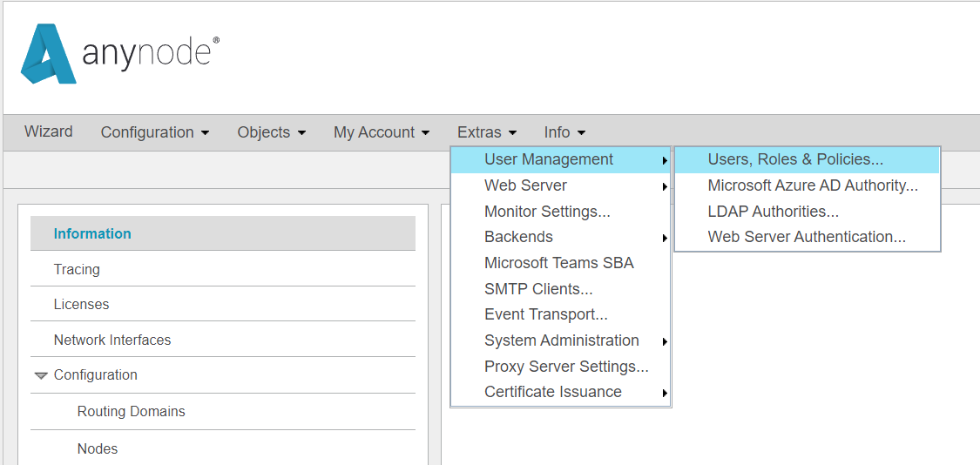This screenshot has width=980, height=465.
Task: Open the My Account dropdown menu
Action: point(382,132)
